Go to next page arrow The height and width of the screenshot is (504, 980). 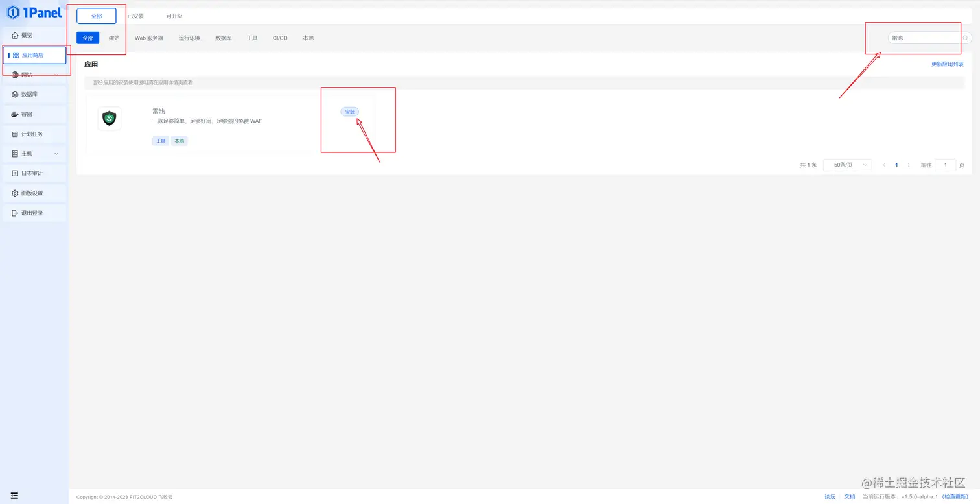tap(909, 165)
